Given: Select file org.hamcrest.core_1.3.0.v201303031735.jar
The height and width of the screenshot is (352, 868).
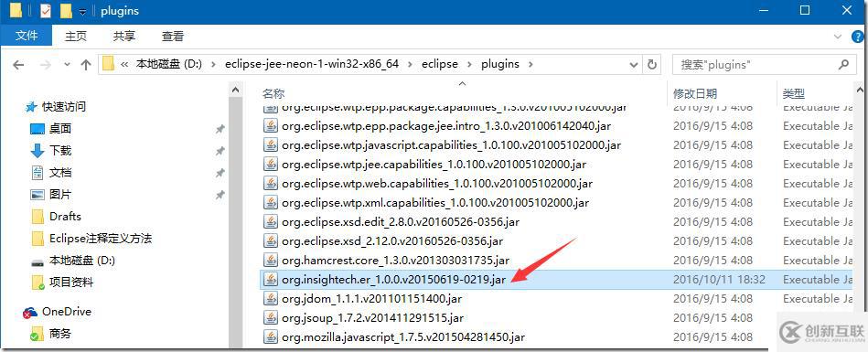Looking at the screenshot, I should coord(395,261).
